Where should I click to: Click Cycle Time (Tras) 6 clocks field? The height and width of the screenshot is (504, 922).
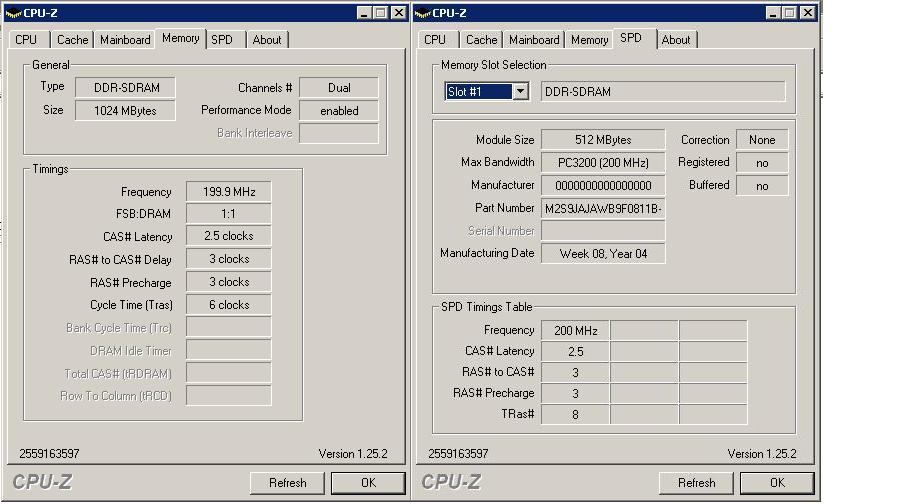pos(229,305)
